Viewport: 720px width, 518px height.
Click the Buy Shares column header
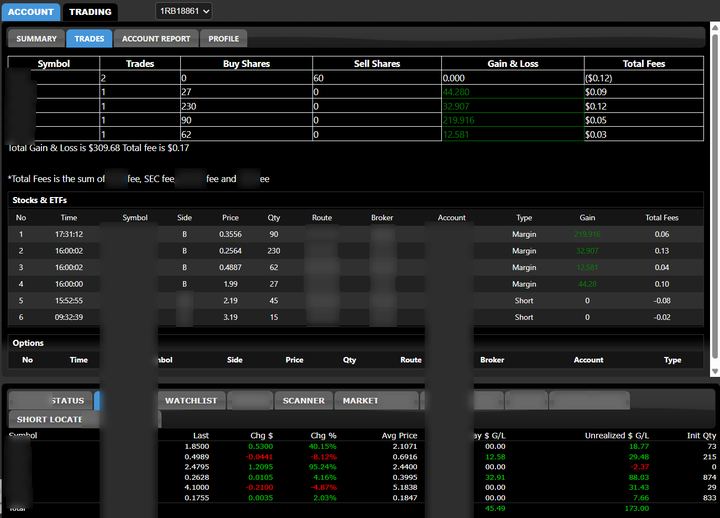[x=247, y=63]
